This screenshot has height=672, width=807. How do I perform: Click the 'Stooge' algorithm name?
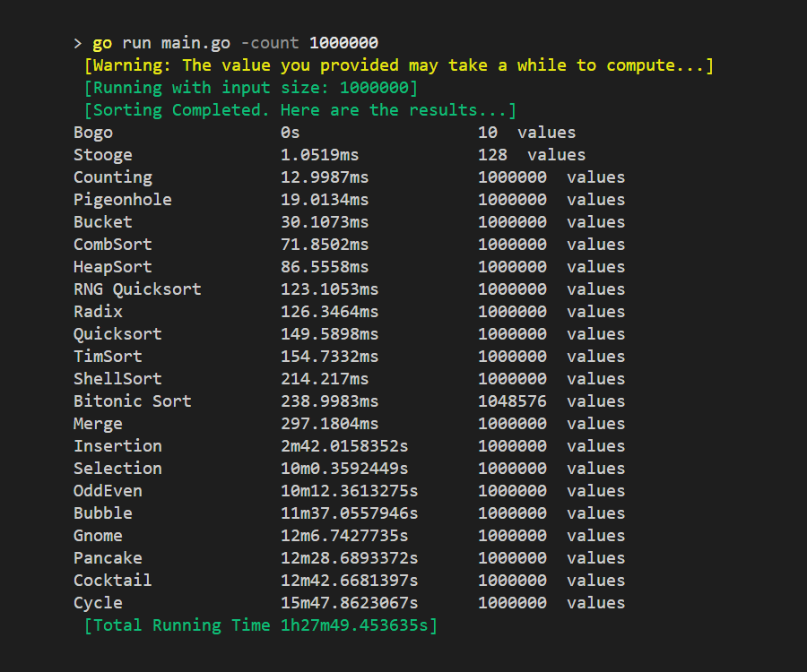[x=103, y=155]
